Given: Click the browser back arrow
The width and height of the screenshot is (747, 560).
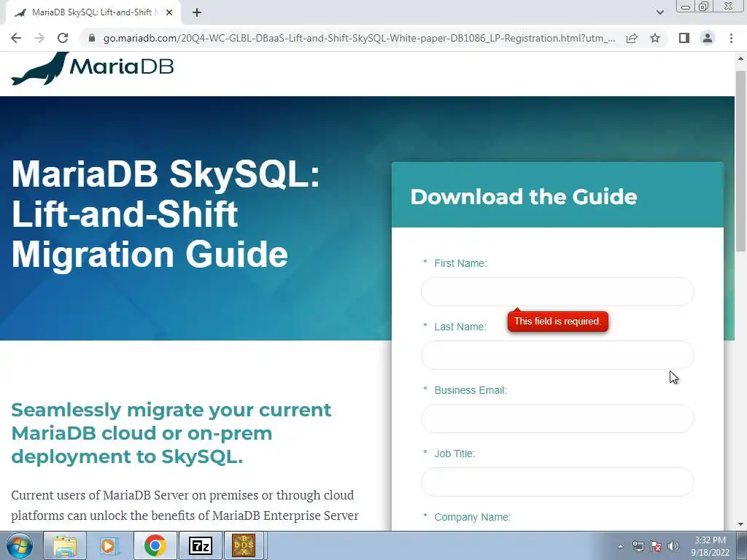Looking at the screenshot, I should 16,38.
